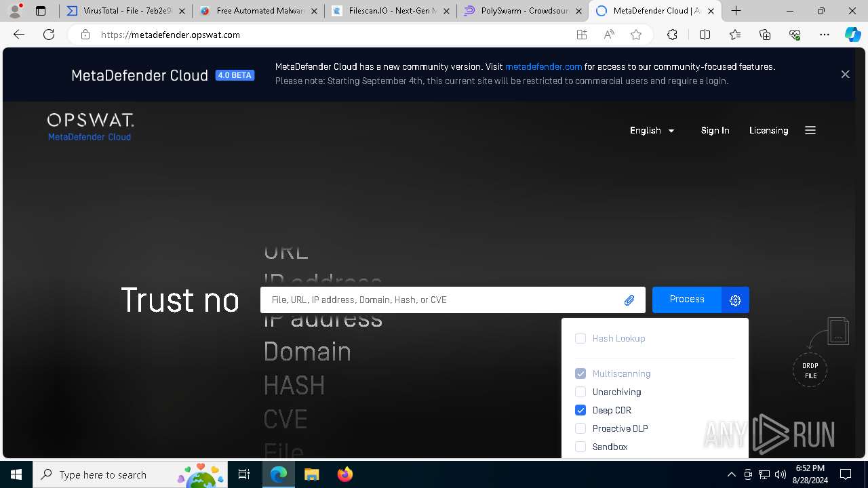Image resolution: width=868 pixels, height=488 pixels.
Task: Open the favorites list icon
Action: [735, 35]
